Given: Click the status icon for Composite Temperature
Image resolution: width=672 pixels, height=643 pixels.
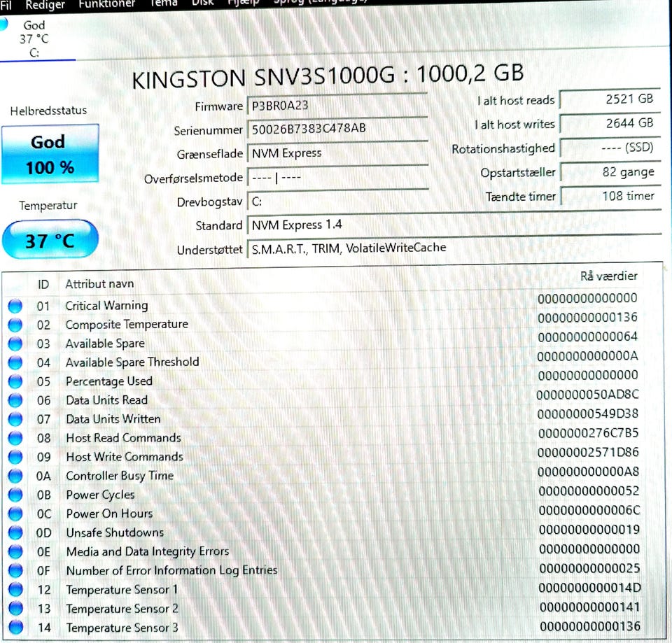Looking at the screenshot, I should coord(15,325).
